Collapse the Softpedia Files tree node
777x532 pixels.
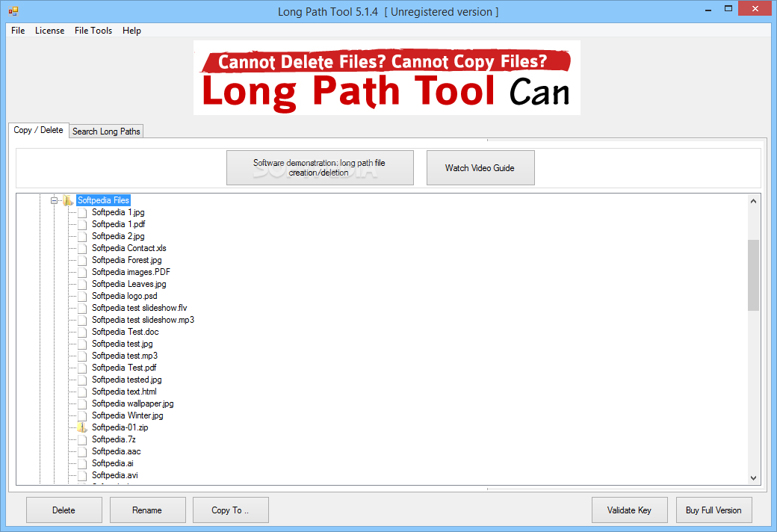click(x=54, y=200)
